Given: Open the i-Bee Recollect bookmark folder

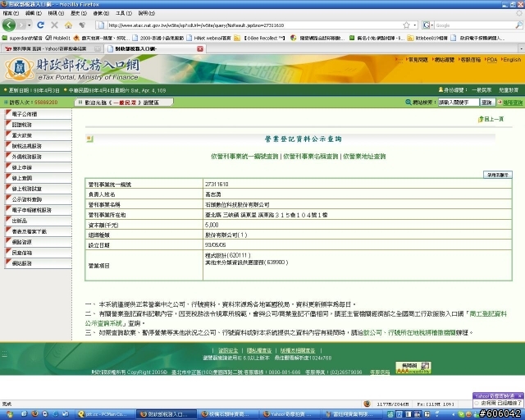Looking at the screenshot, I should pyautogui.click(x=259, y=38).
